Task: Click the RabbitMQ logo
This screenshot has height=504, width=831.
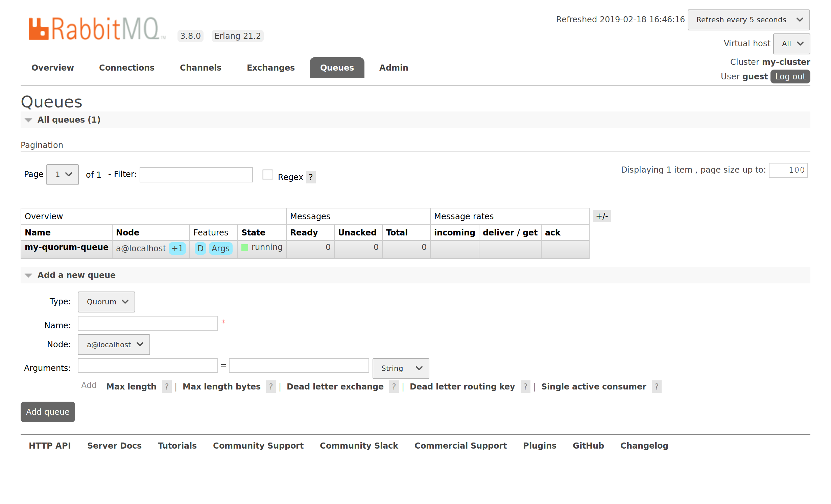Action: [x=96, y=29]
